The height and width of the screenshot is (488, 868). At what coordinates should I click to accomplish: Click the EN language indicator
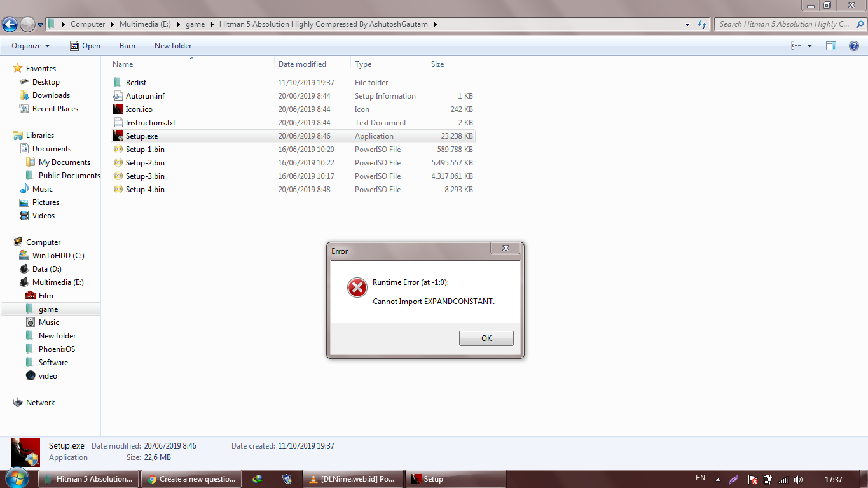pyautogui.click(x=700, y=478)
